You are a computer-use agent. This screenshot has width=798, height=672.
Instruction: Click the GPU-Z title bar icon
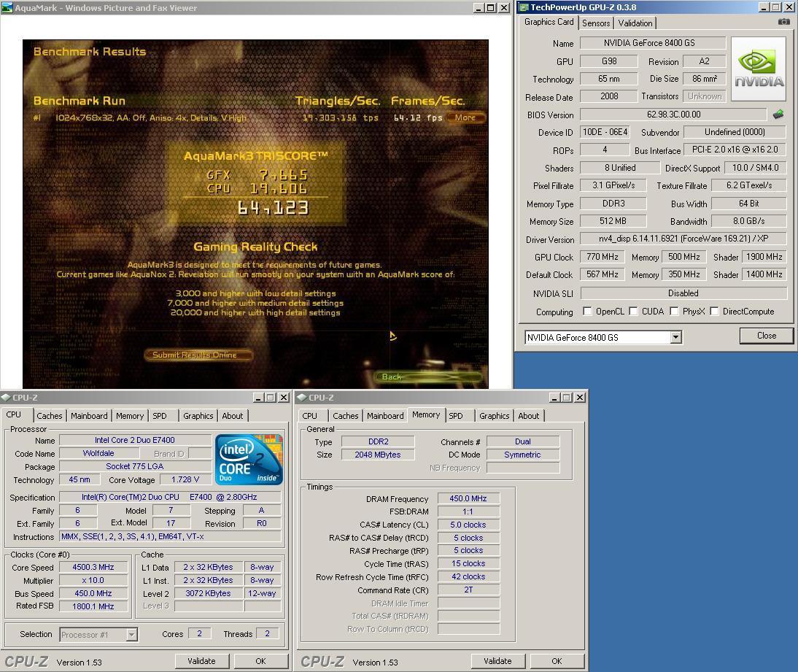click(x=524, y=7)
